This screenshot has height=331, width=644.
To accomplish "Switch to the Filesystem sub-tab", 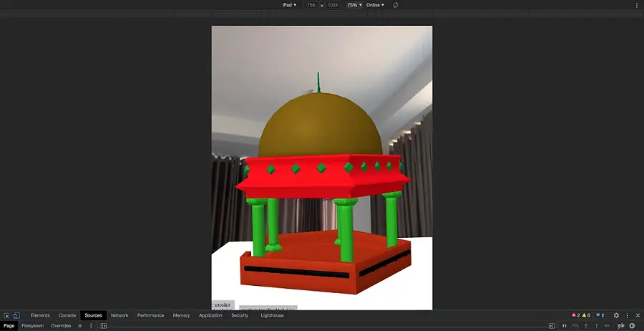I will coord(32,326).
